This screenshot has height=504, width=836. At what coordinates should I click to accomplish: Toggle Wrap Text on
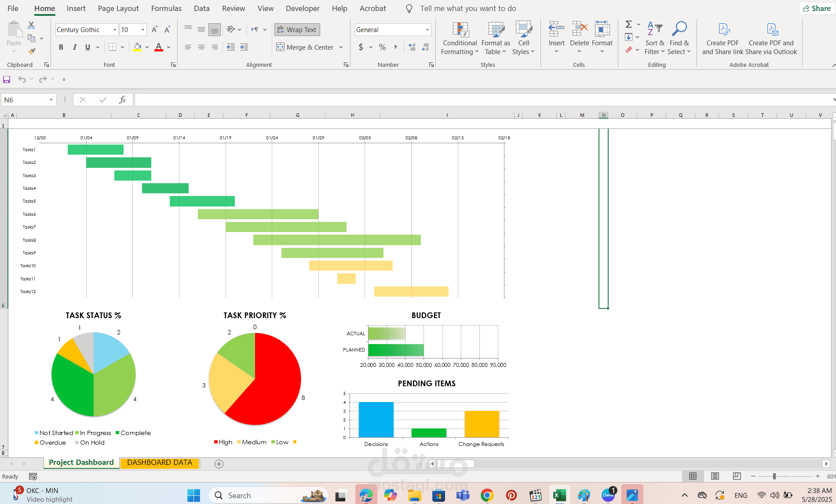click(297, 29)
